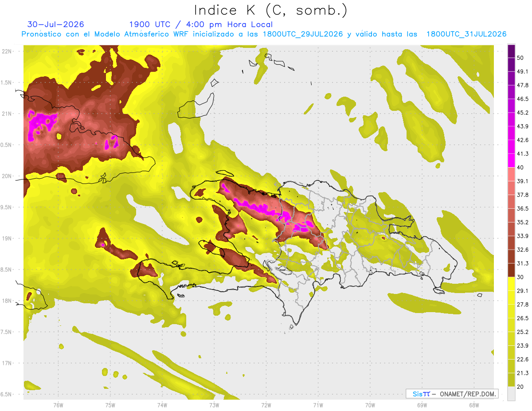Click the latitude label "18N"
This screenshot has width=532, height=411.
(7, 301)
